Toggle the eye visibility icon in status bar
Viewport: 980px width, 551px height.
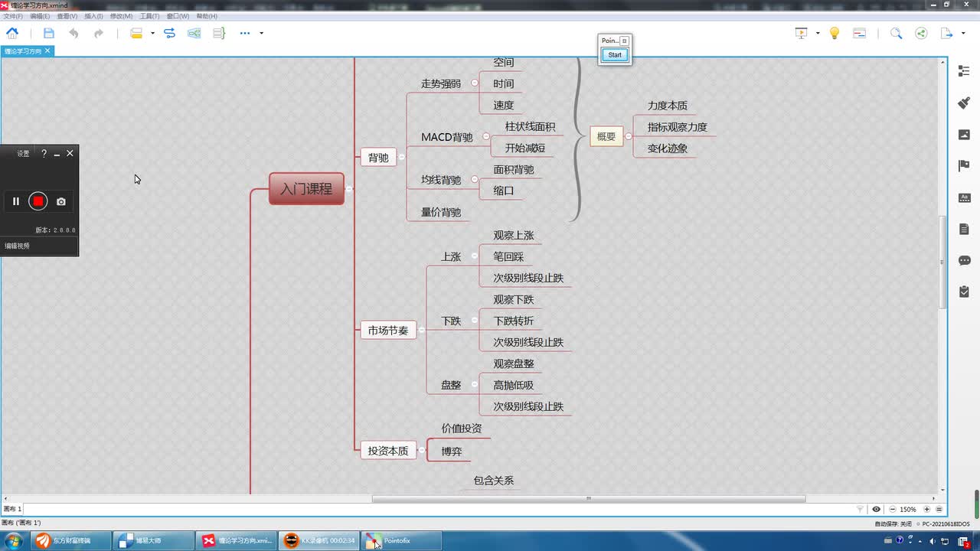click(876, 509)
